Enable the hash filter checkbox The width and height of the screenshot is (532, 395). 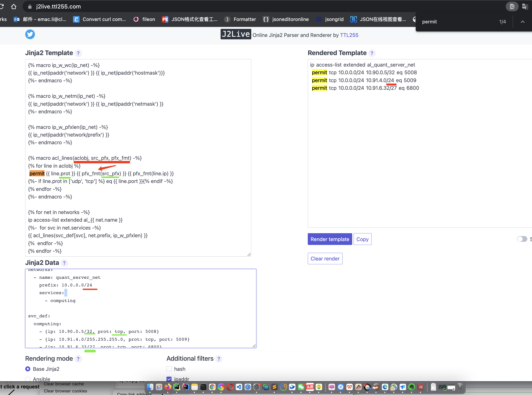point(169,369)
